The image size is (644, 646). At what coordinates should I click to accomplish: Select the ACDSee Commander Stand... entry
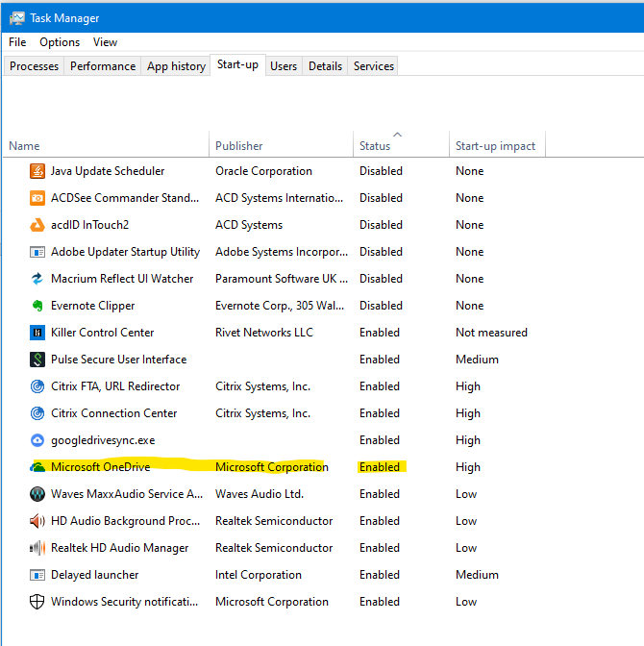(125, 198)
